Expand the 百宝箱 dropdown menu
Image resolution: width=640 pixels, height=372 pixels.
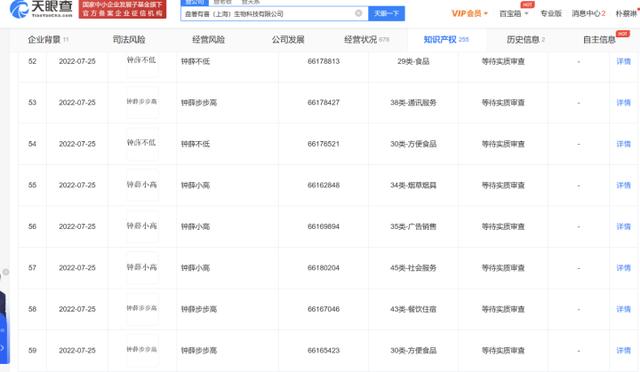click(513, 13)
